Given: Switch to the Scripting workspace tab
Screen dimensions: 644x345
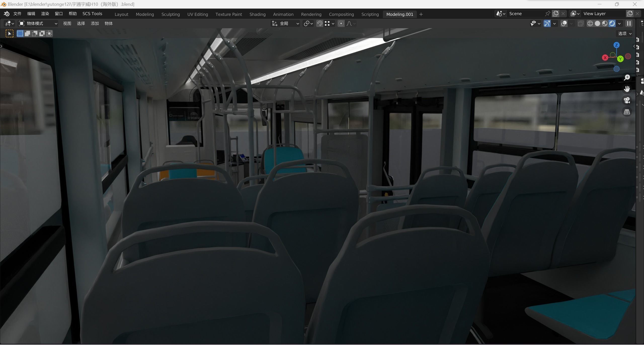Looking at the screenshot, I should (370, 14).
